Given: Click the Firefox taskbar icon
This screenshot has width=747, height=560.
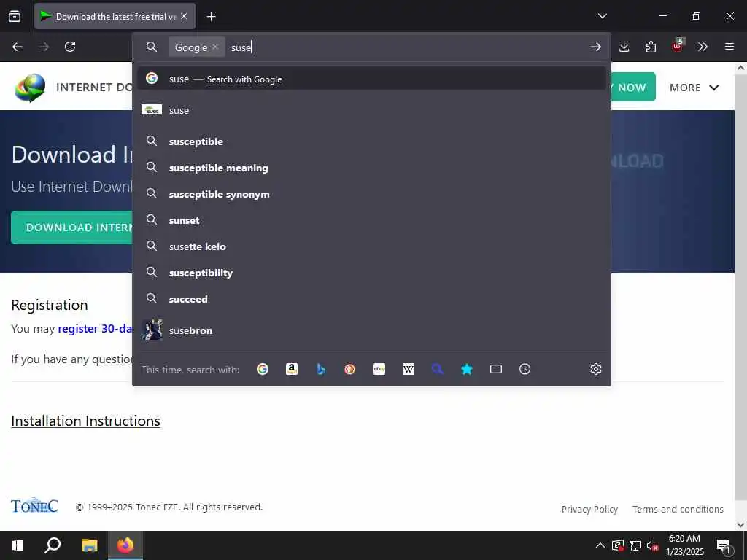Looking at the screenshot, I should pyautogui.click(x=125, y=545).
